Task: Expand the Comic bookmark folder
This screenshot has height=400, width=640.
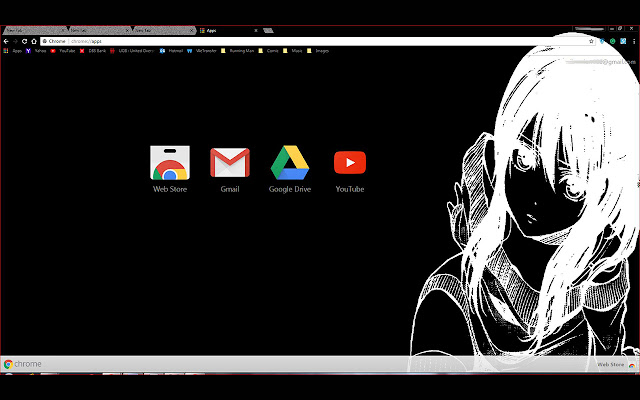Action: pyautogui.click(x=269, y=51)
